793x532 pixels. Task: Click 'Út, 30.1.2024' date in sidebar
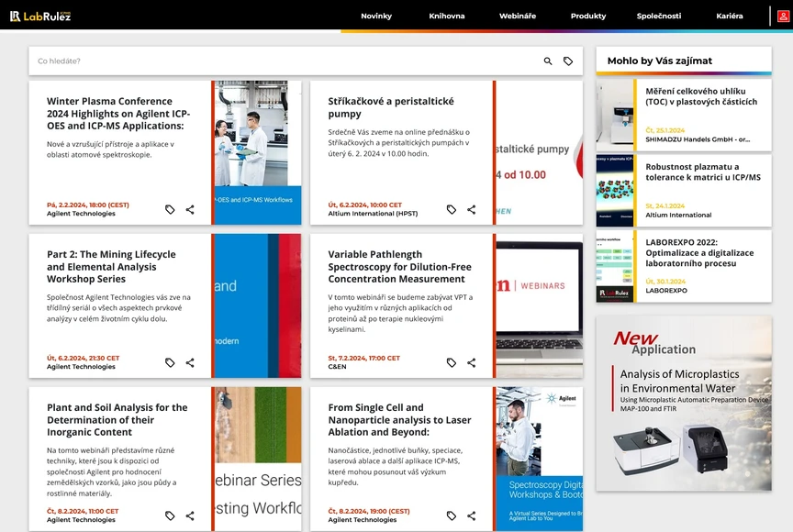click(665, 282)
